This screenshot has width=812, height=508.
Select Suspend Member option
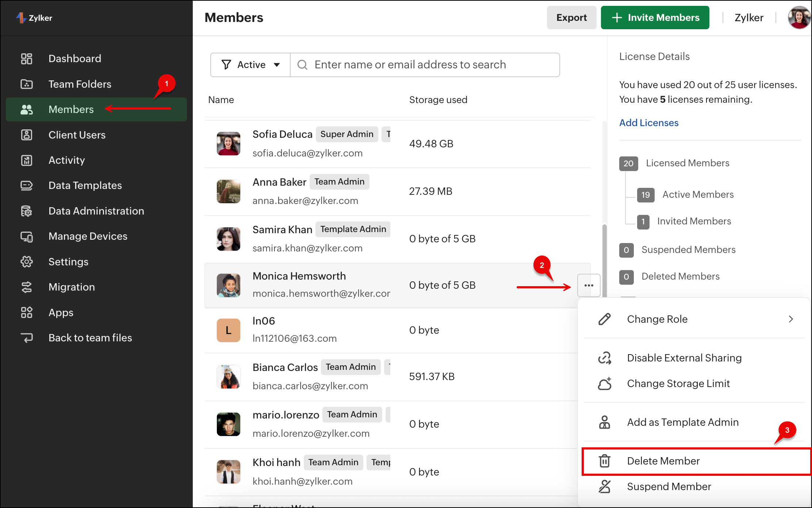click(x=669, y=486)
